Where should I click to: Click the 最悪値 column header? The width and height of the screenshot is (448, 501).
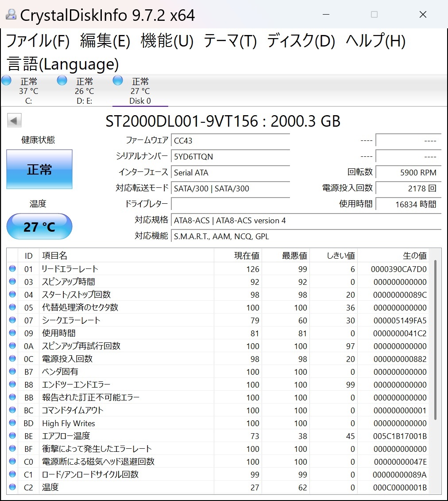[x=286, y=255]
